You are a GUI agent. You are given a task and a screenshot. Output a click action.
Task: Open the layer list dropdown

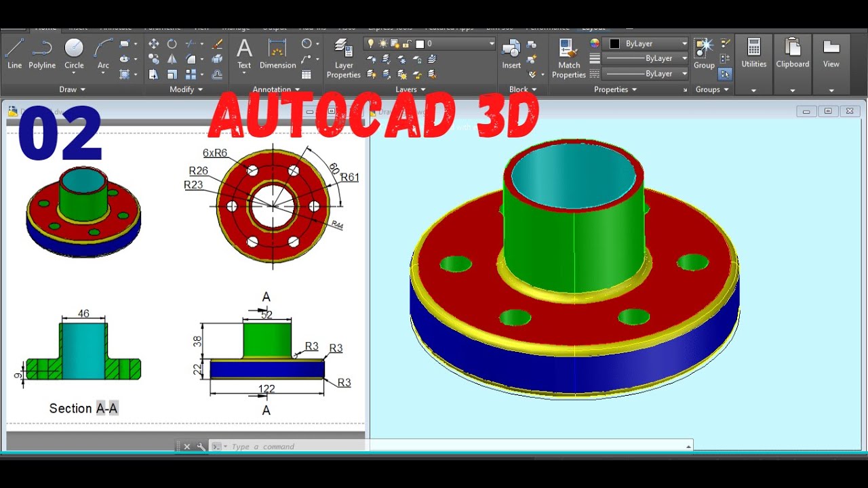click(x=492, y=43)
